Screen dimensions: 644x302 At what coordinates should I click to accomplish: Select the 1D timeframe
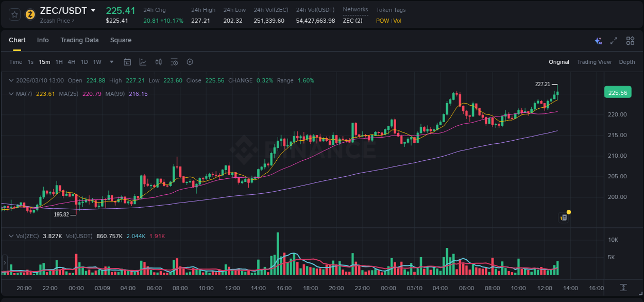[x=84, y=62]
